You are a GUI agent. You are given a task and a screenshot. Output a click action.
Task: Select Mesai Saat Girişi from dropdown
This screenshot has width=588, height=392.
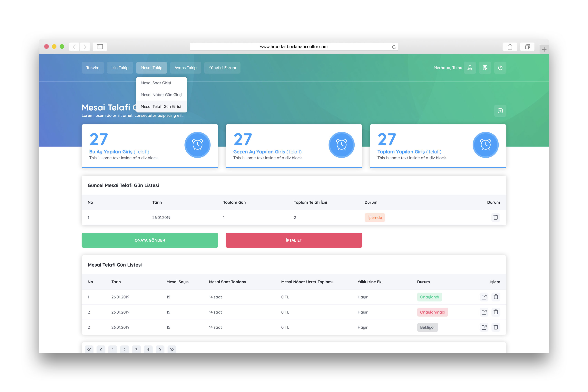(x=156, y=83)
